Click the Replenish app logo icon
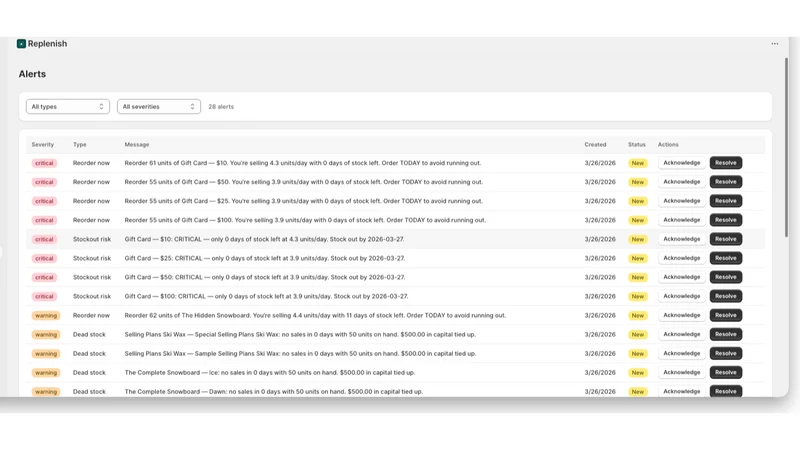800x450 pixels. [x=21, y=44]
